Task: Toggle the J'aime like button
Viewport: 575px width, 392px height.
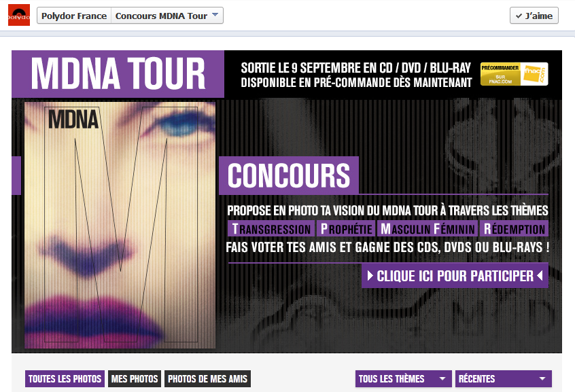Action: tap(534, 16)
